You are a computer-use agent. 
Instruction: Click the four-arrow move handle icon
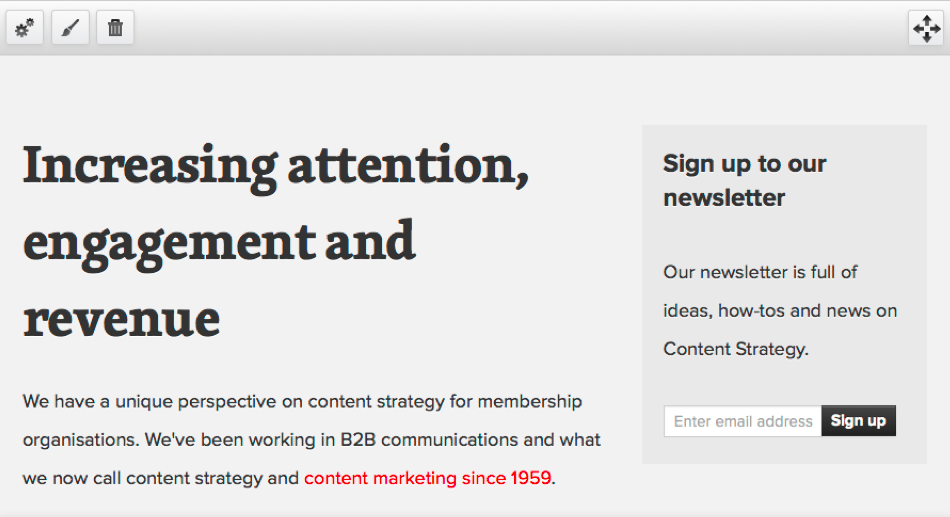926,28
